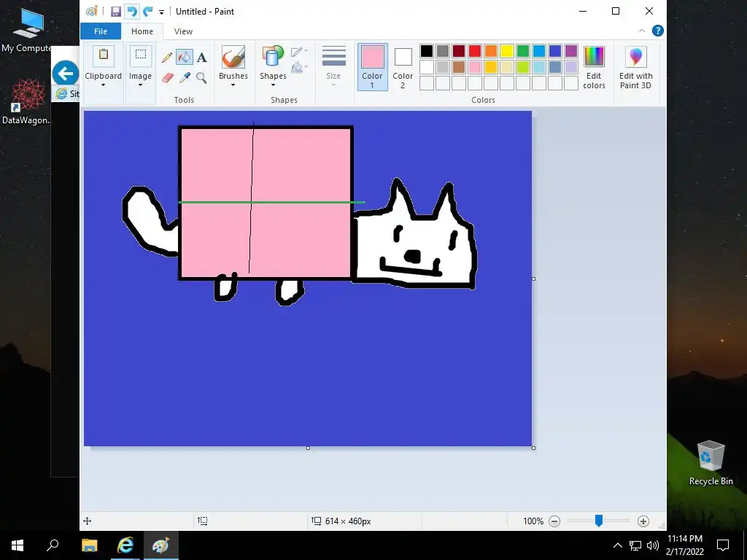Click zoom out minus button
Image resolution: width=747 pixels, height=560 pixels.
point(554,521)
